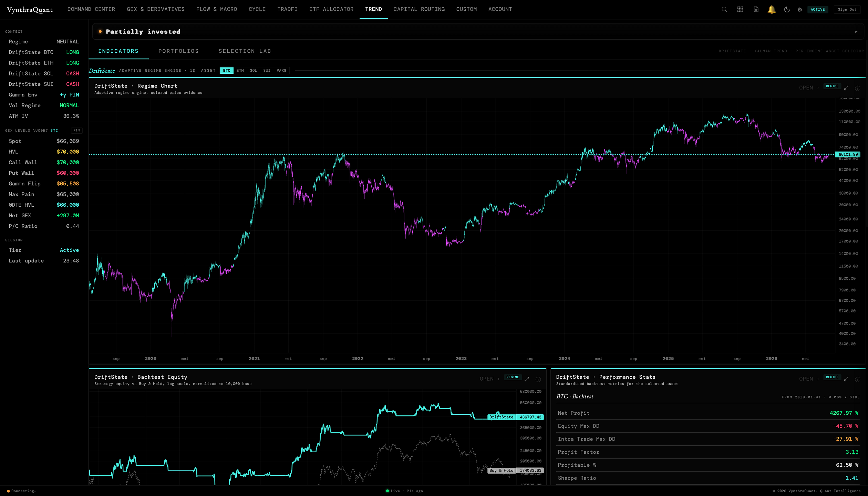Click the 66101.99 price marker on chart

point(848,155)
